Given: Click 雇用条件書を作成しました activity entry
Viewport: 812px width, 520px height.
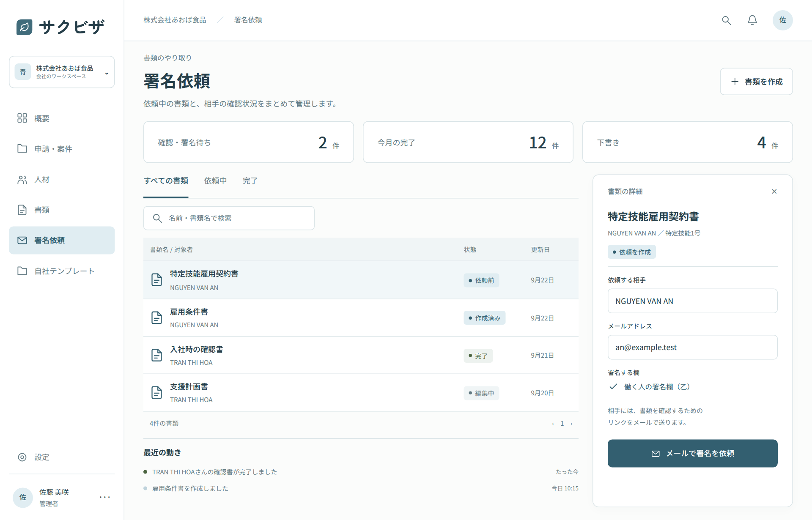Looking at the screenshot, I should (x=190, y=488).
